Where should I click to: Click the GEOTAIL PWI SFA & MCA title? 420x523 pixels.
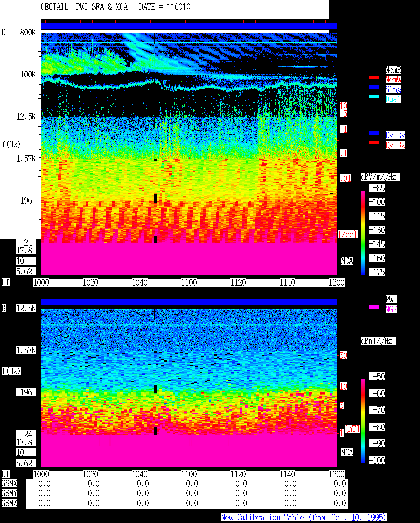84,7
